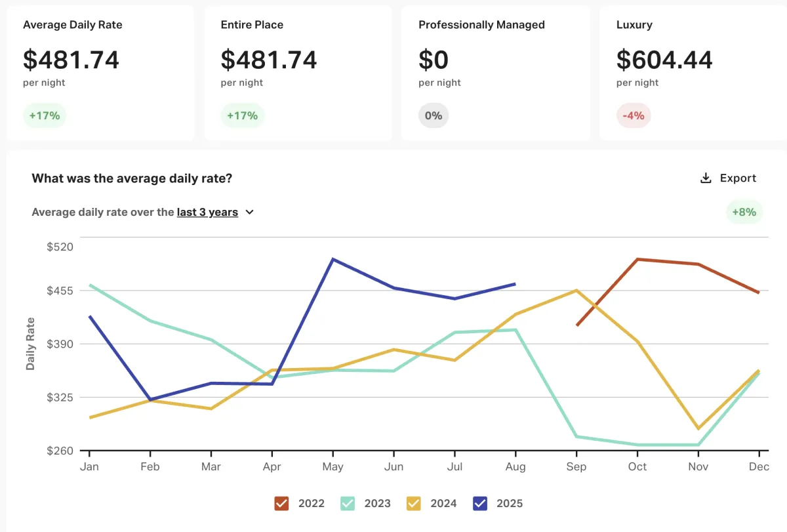Click the +17% Average Daily Rate badge

pyautogui.click(x=45, y=116)
